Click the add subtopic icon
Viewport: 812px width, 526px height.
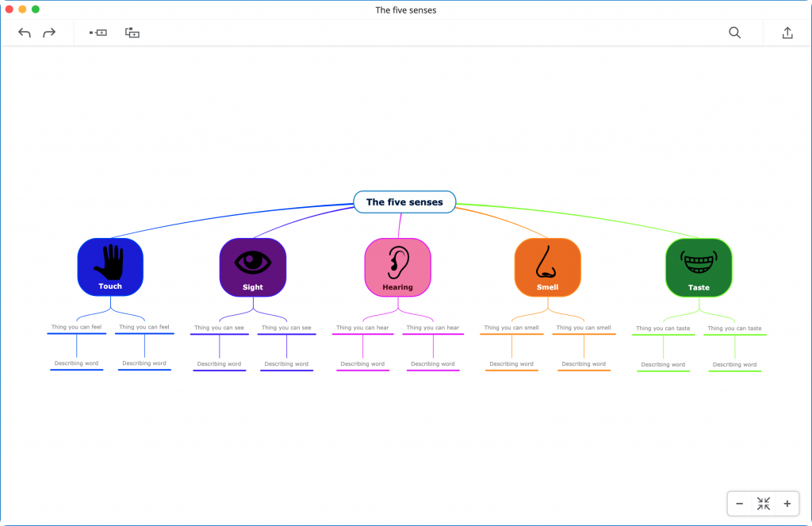pyautogui.click(x=132, y=33)
